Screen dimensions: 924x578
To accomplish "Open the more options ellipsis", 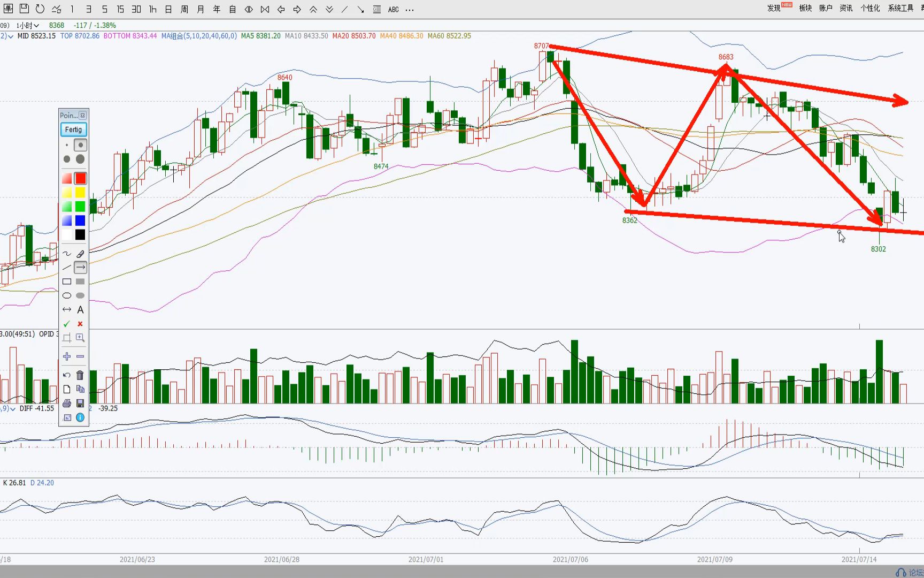I will (x=410, y=10).
